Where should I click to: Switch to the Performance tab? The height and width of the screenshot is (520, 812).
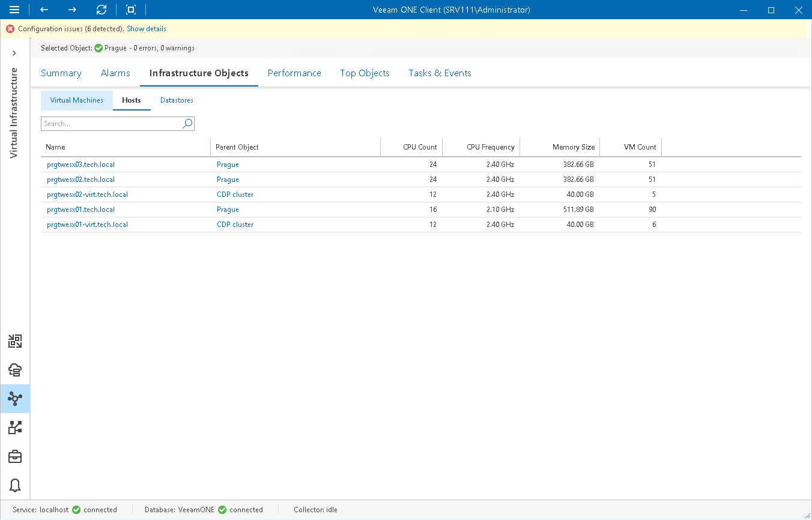[x=294, y=73]
